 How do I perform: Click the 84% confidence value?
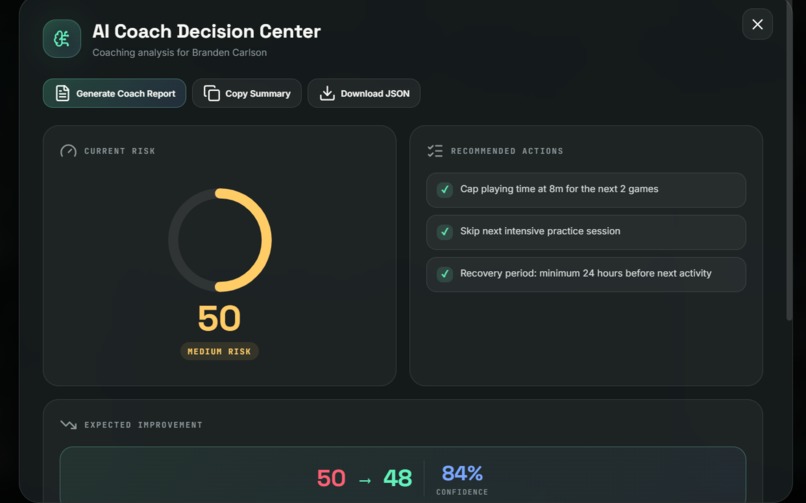[x=462, y=473]
